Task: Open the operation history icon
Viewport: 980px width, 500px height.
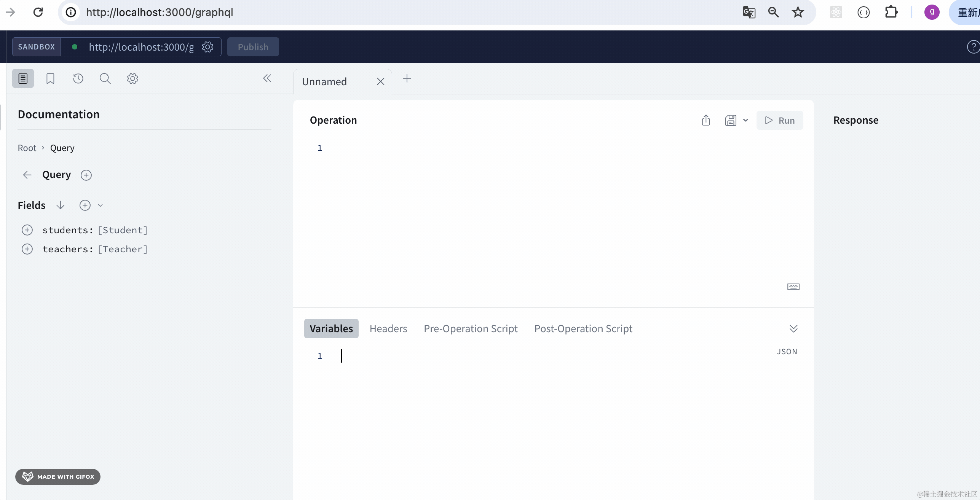Action: [78, 78]
